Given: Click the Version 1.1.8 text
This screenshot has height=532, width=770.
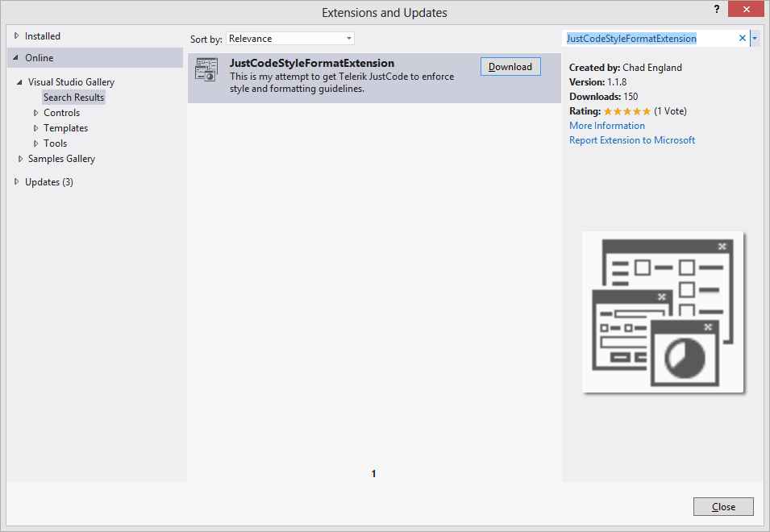Looking at the screenshot, I should click(x=597, y=82).
